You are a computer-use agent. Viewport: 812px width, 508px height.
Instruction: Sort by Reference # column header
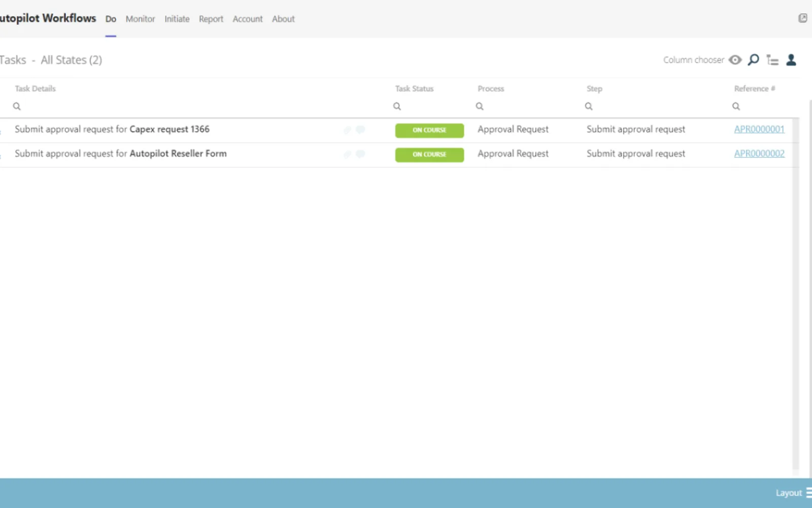pyautogui.click(x=754, y=88)
